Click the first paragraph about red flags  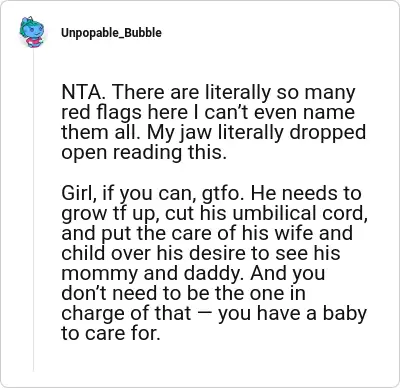213,122
